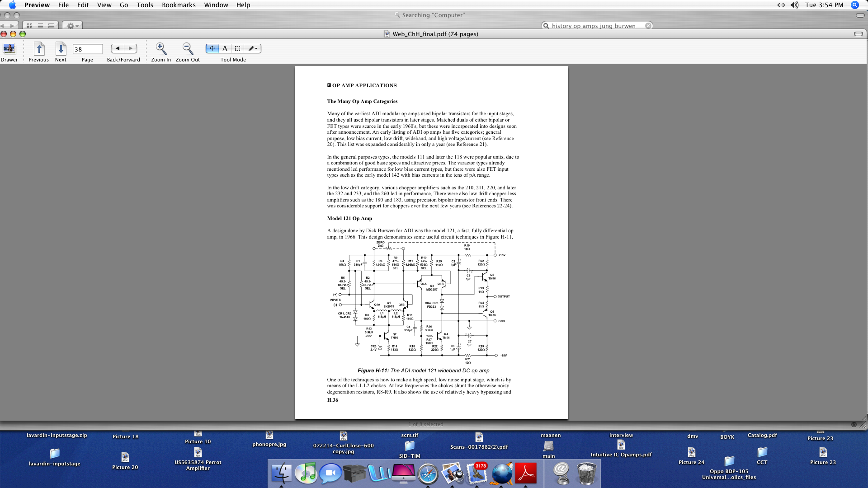Select lavardin-inputstage folder on desktop
Viewport: 868px width, 488px height.
[x=55, y=457]
